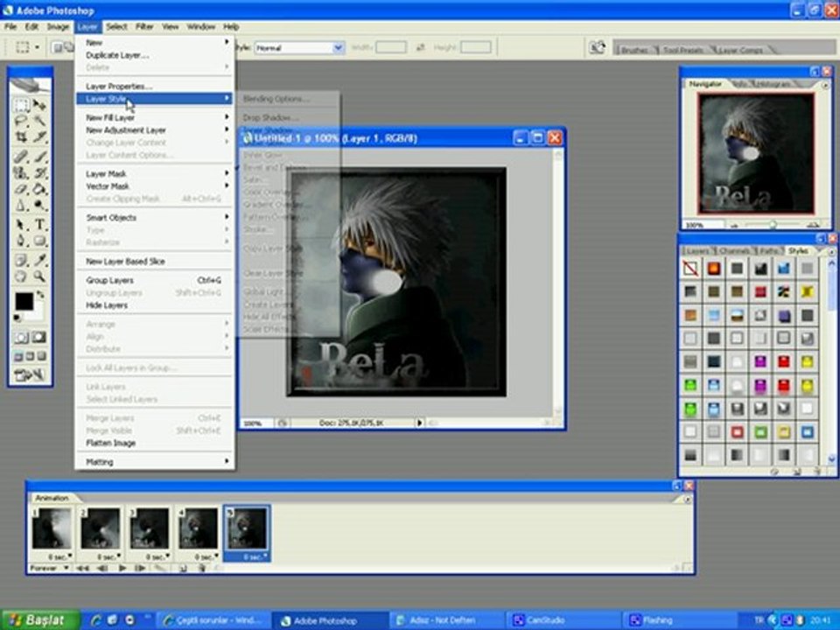840x630 pixels.
Task: Select the Eyedropper tool
Action: 39,261
